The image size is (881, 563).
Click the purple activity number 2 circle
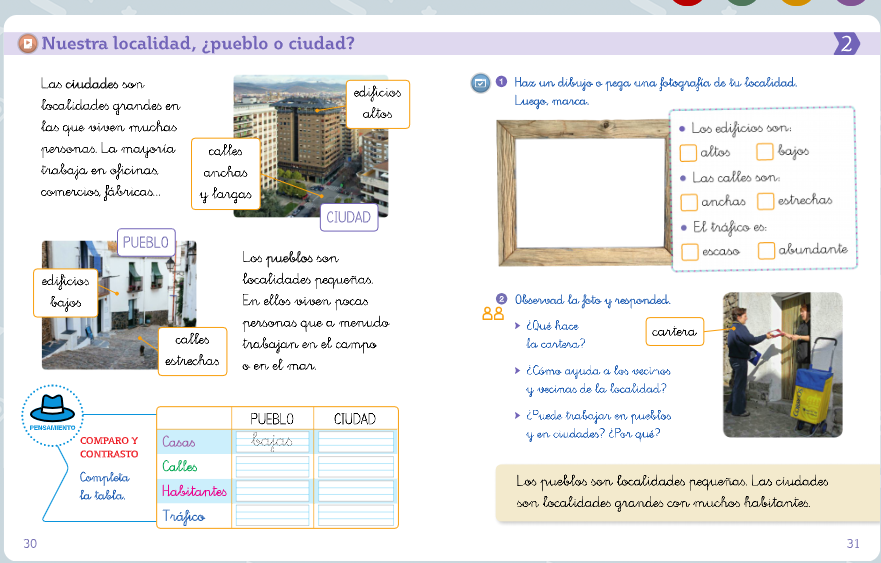pyautogui.click(x=501, y=299)
